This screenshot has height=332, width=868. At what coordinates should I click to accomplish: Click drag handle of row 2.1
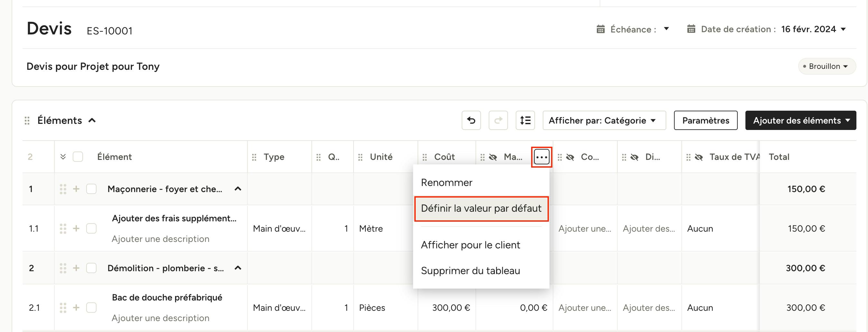63,308
